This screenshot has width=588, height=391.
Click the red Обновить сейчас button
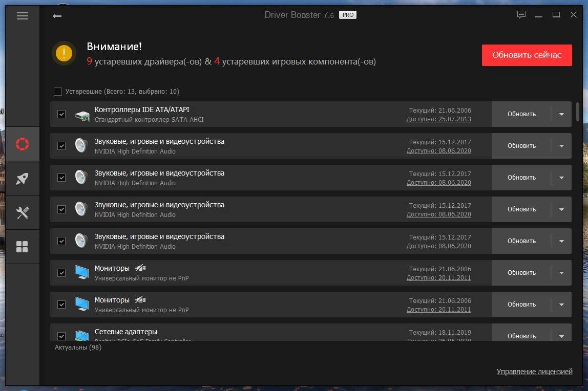click(x=527, y=55)
